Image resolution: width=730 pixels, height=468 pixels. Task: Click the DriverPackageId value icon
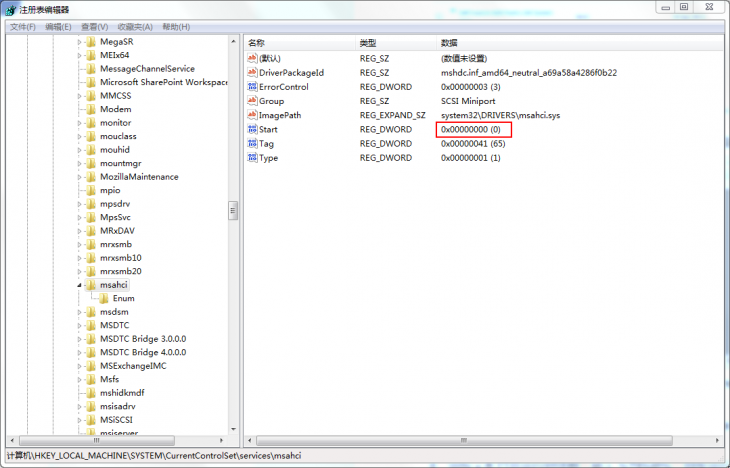click(x=252, y=73)
